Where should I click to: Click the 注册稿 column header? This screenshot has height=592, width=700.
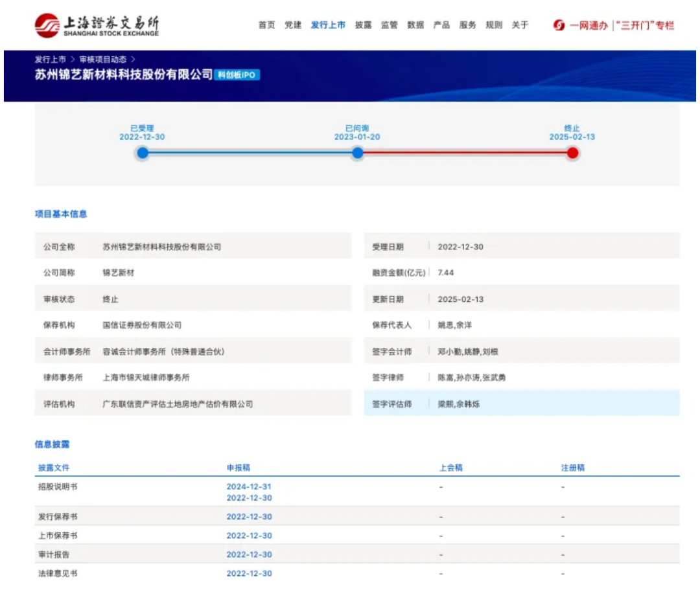coord(573,468)
